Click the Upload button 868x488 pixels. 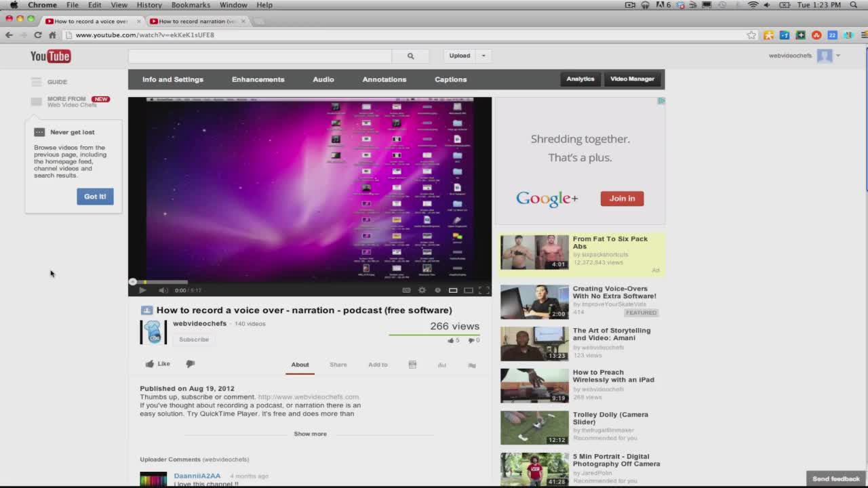pyautogui.click(x=459, y=56)
